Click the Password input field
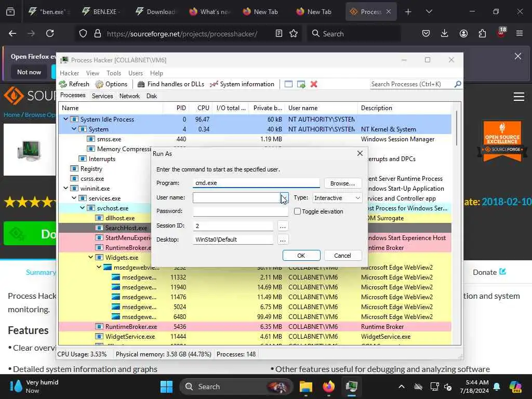The width and height of the screenshot is (532, 399). [241, 211]
